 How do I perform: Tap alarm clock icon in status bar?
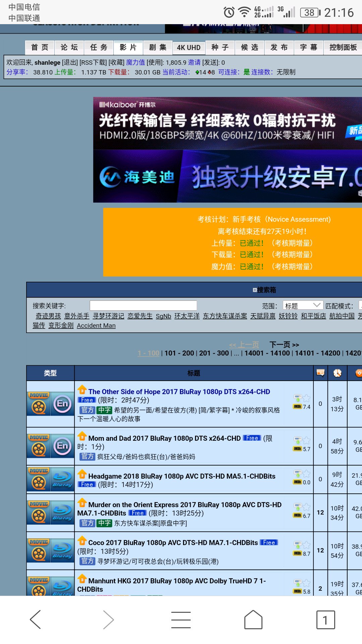coord(229,12)
